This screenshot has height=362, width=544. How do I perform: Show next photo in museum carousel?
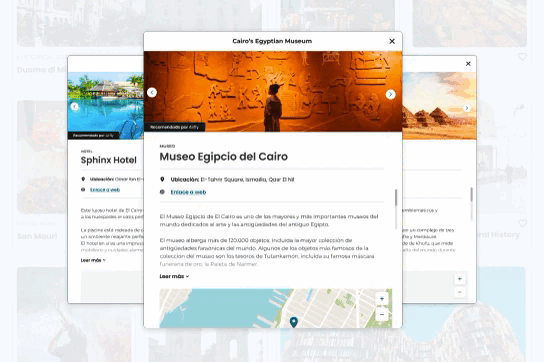(x=390, y=94)
